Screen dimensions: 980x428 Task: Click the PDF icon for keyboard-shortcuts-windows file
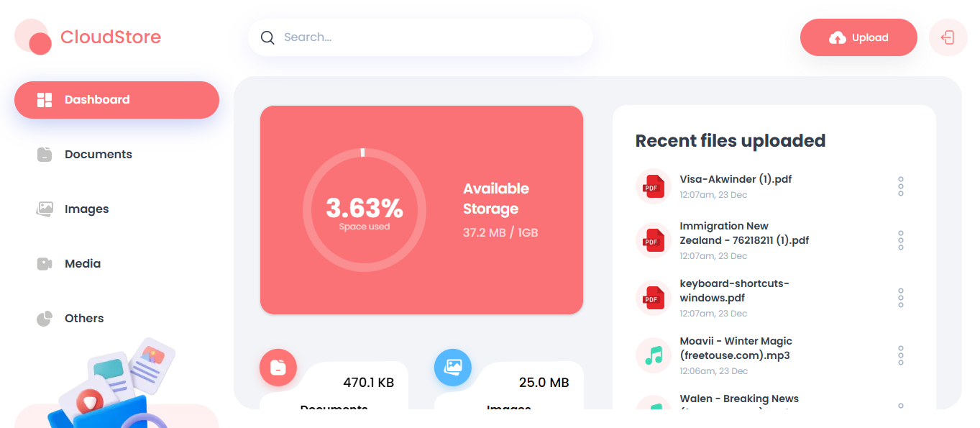[x=653, y=298]
